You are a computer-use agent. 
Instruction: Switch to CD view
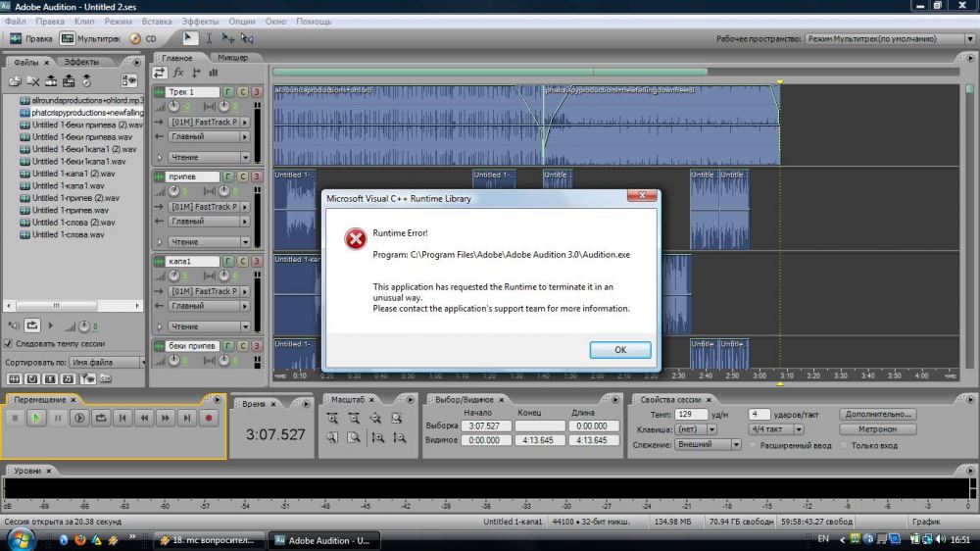click(143, 39)
